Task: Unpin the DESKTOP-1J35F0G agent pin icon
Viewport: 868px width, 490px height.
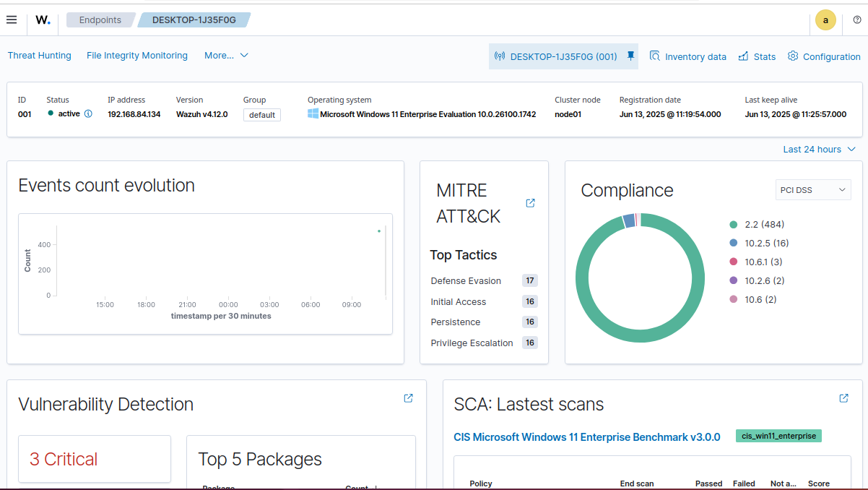Action: point(630,56)
